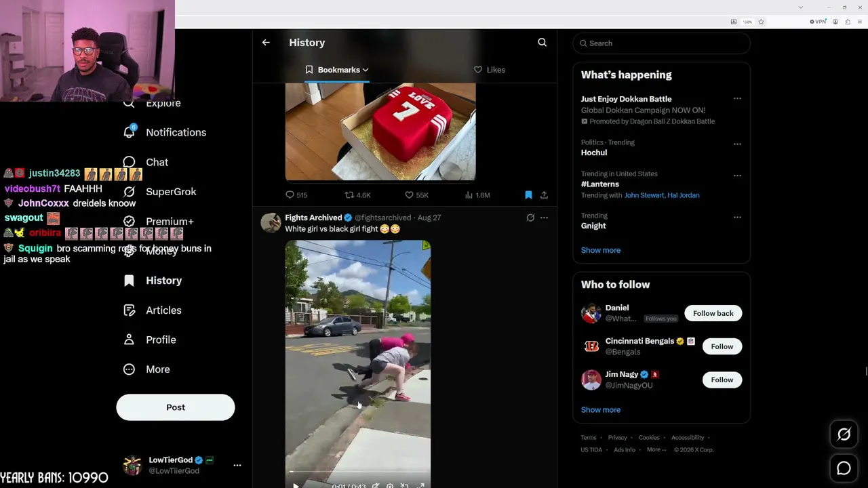Click the Post button
The height and width of the screenshot is (488, 868).
tap(176, 407)
